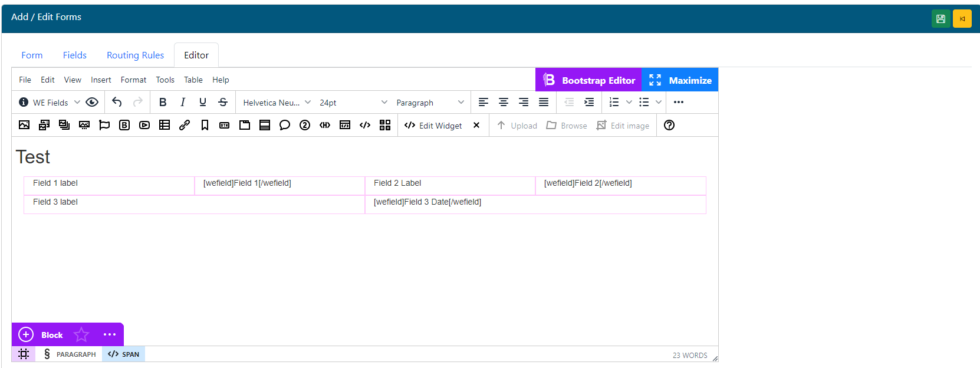Click the boxed B Bootstrap icon
The image size is (980, 368).
pyautogui.click(x=124, y=125)
